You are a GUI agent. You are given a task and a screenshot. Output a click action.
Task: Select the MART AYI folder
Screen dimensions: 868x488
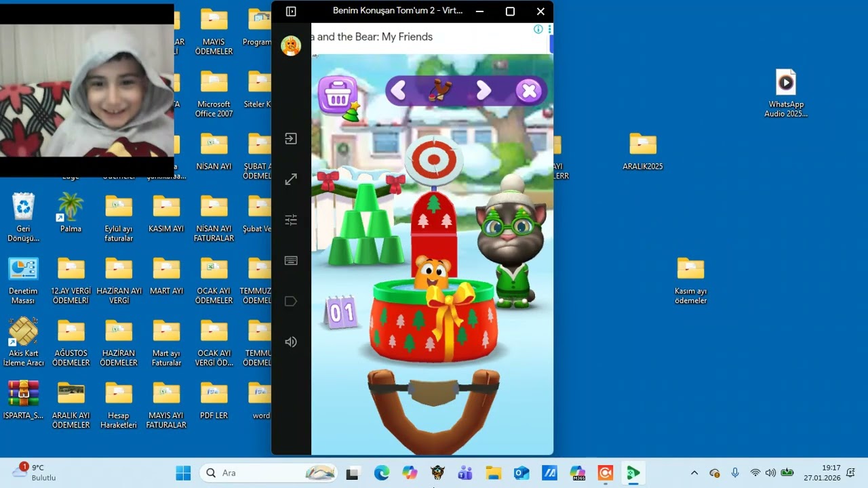coord(166,275)
